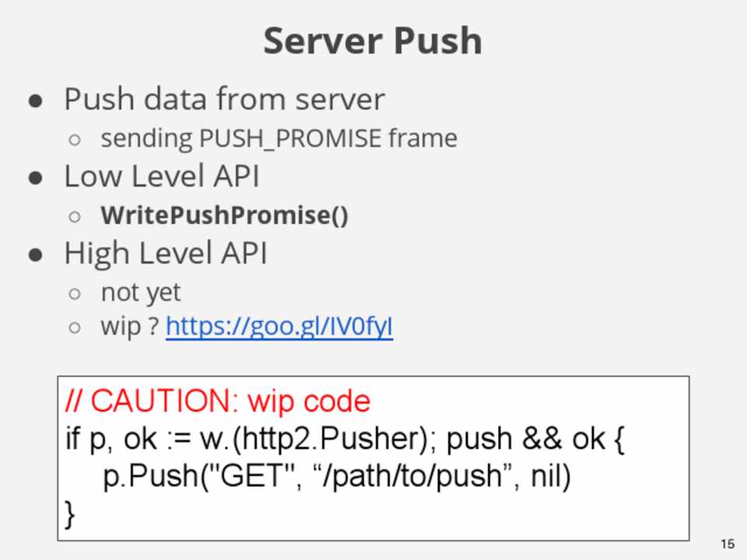Select the "not yet" sub-bullet text

[x=140, y=292]
